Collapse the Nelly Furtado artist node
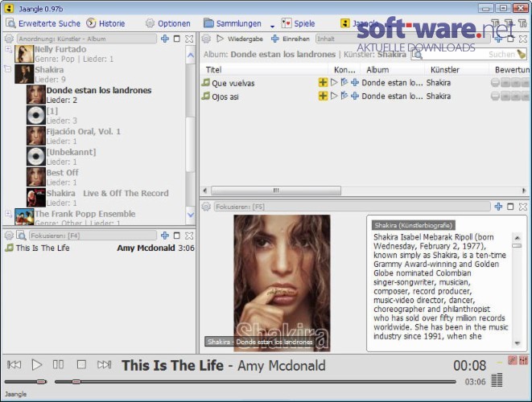This screenshot has width=532, height=402. click(x=8, y=49)
